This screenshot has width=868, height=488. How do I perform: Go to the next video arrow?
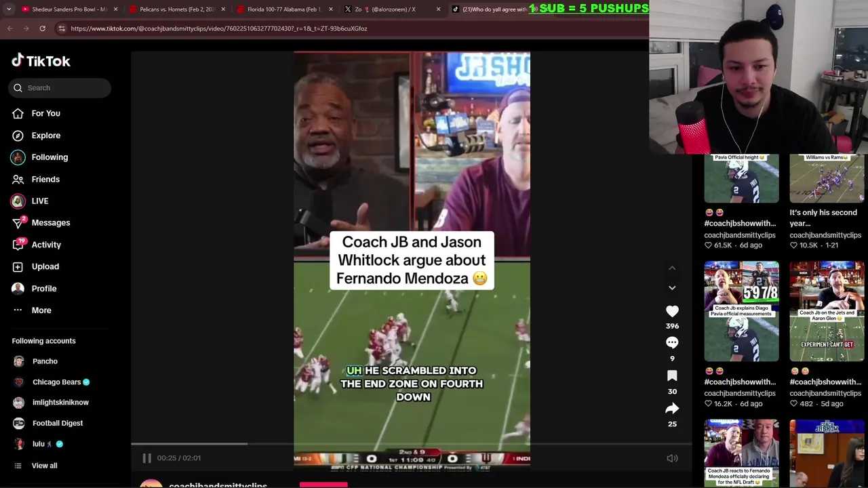(672, 287)
